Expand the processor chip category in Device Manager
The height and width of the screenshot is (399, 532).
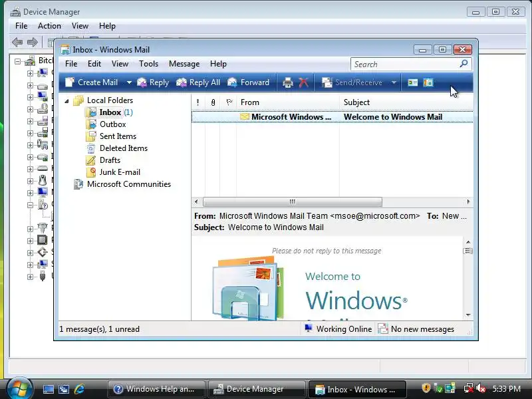30,241
